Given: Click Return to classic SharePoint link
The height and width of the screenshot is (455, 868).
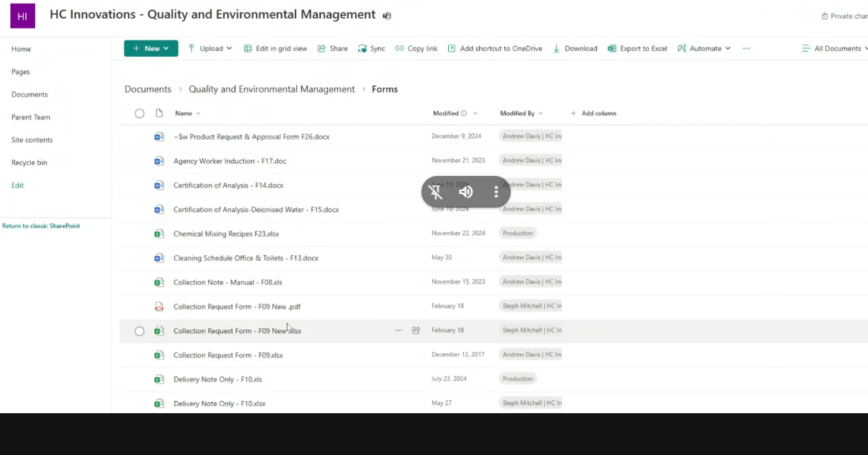Looking at the screenshot, I should tap(41, 226).
